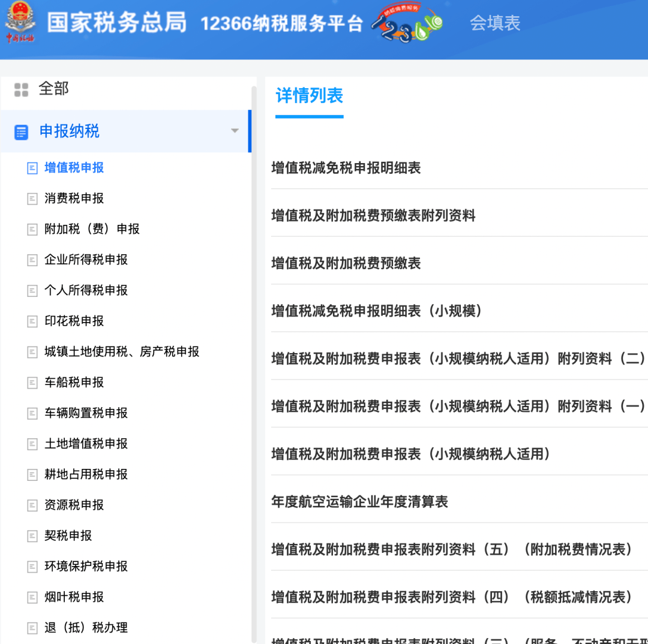Click the icon beside 资源税申报
This screenshot has width=648, height=644.
point(32,505)
